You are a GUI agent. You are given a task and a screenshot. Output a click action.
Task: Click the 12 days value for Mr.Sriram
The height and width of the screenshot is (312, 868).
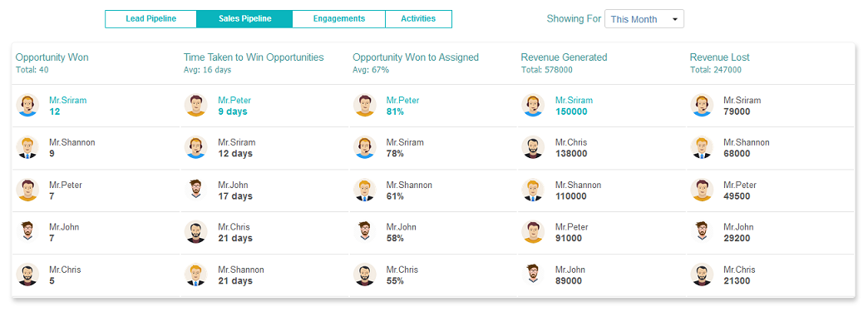(234, 154)
